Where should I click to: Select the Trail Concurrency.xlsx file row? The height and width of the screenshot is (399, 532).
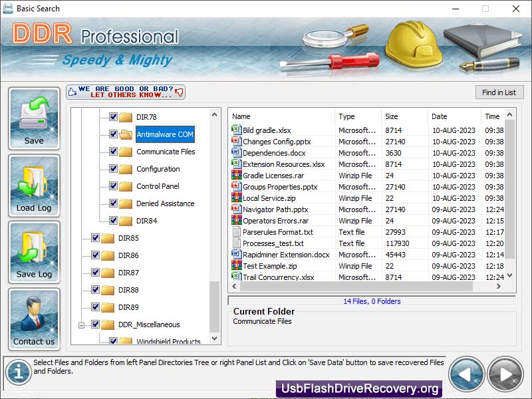tap(367, 277)
